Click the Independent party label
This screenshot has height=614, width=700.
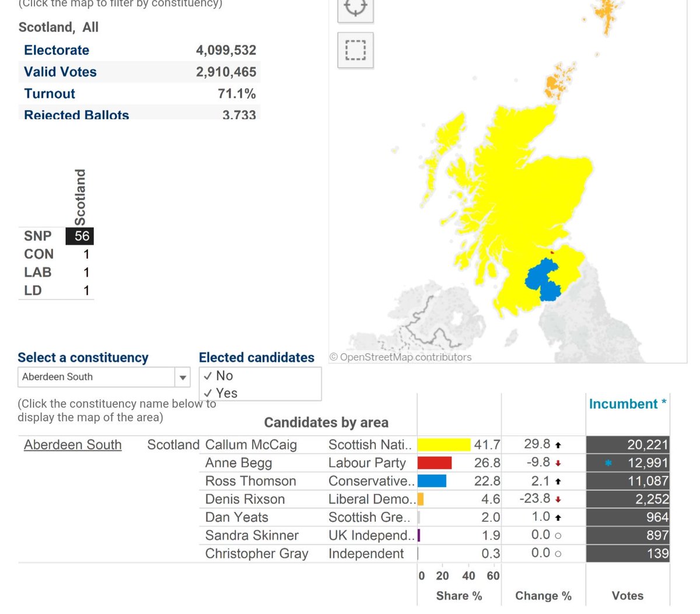coord(366,553)
